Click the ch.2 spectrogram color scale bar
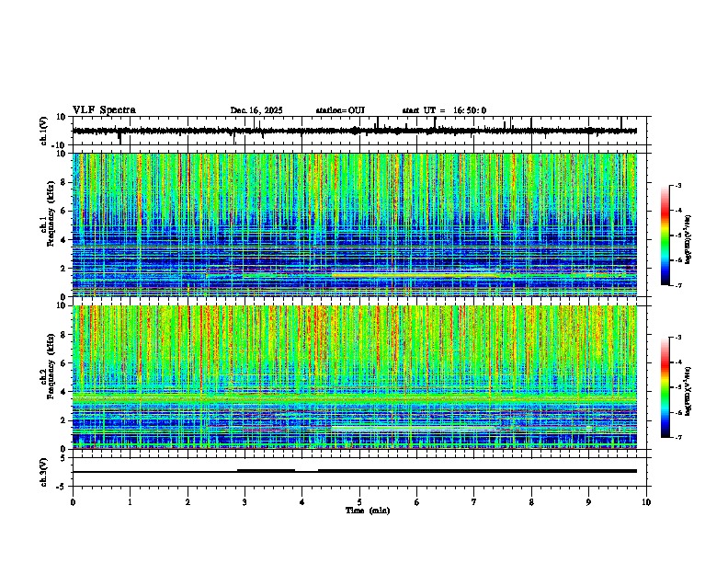Viewport: 728px width, 563px height. (665, 387)
